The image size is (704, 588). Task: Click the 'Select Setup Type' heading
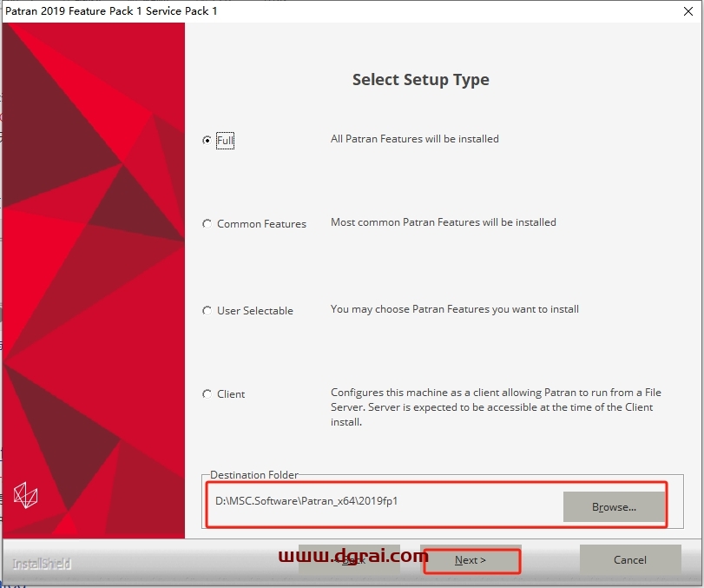[421, 80]
